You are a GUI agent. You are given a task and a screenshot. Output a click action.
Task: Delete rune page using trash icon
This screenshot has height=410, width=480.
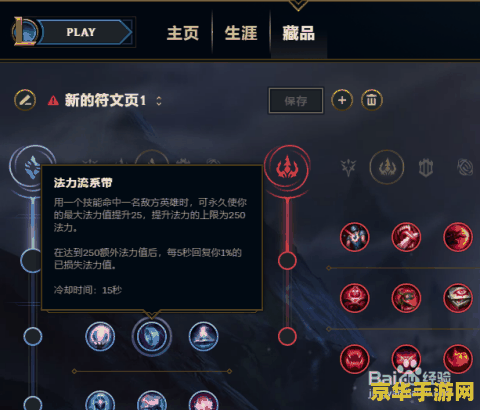point(372,100)
